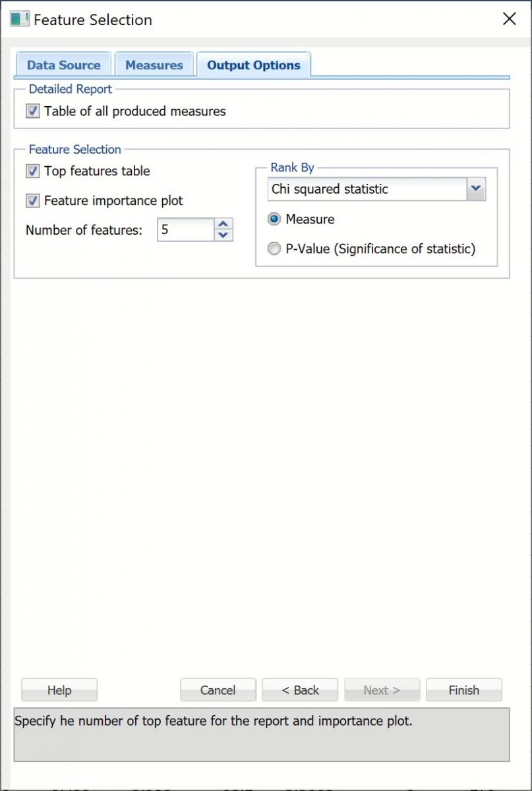Click the Cancel button

point(218,690)
